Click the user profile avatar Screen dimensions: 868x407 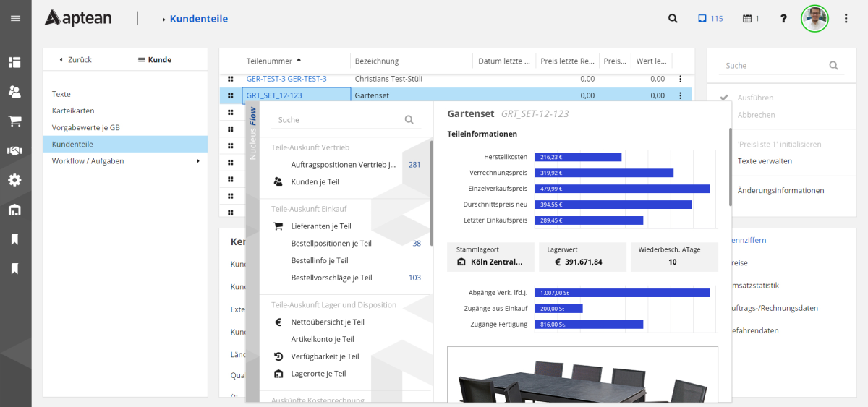pyautogui.click(x=814, y=19)
